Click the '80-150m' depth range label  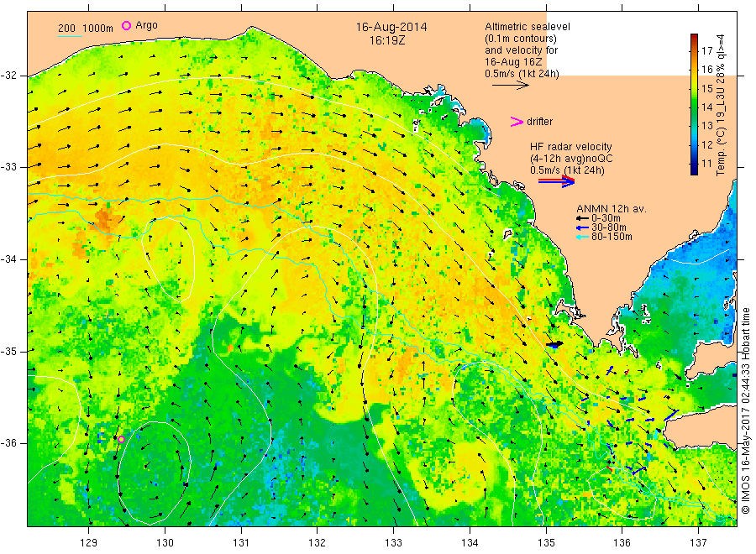coord(612,237)
